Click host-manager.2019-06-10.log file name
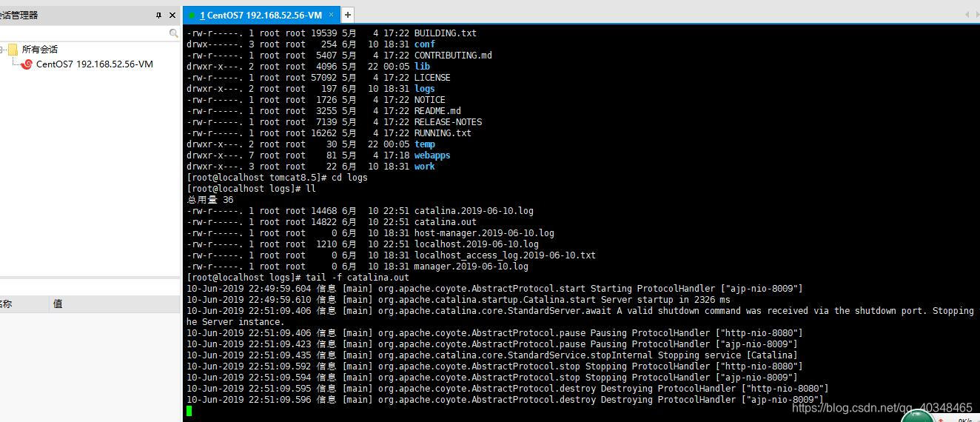 point(484,233)
